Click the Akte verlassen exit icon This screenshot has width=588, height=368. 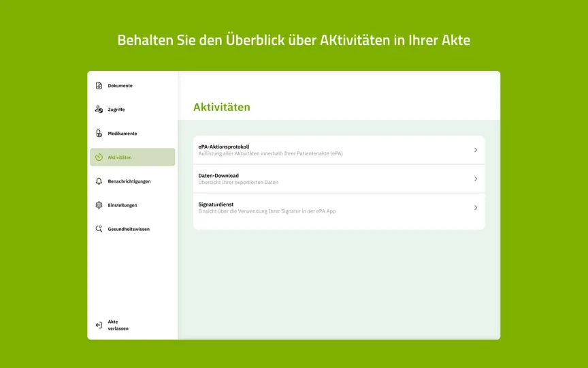tap(99, 325)
